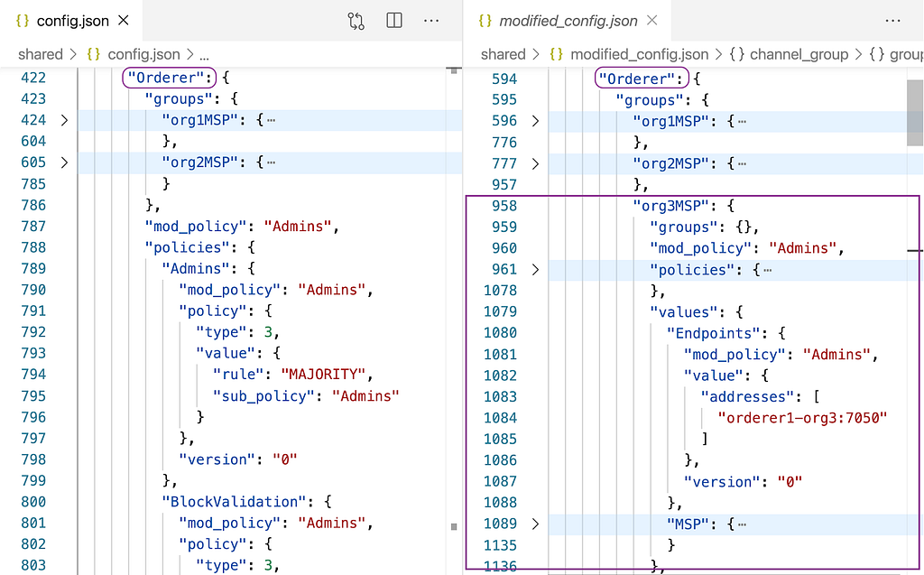Click JSON file icon on modified_config.json tab
Screen dimensions: 924x575
point(485,21)
